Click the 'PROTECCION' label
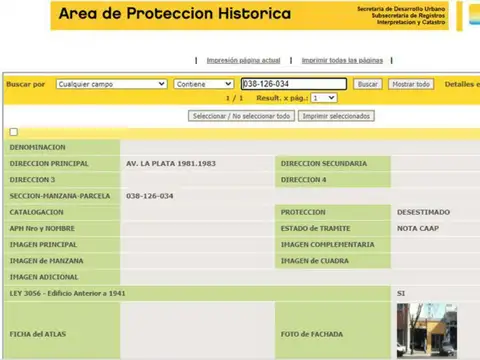Image resolution: width=480 pixels, height=360 pixels. tap(303, 212)
